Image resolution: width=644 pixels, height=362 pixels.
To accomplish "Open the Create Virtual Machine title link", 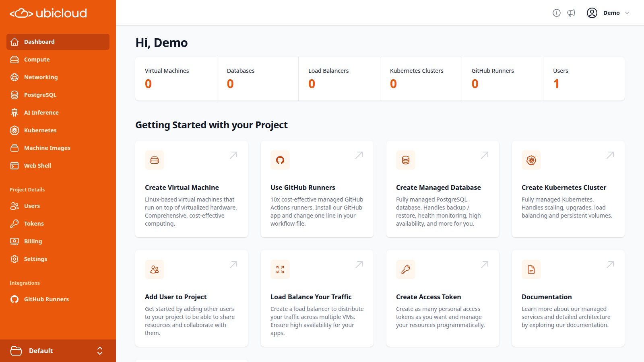I will tap(182, 187).
